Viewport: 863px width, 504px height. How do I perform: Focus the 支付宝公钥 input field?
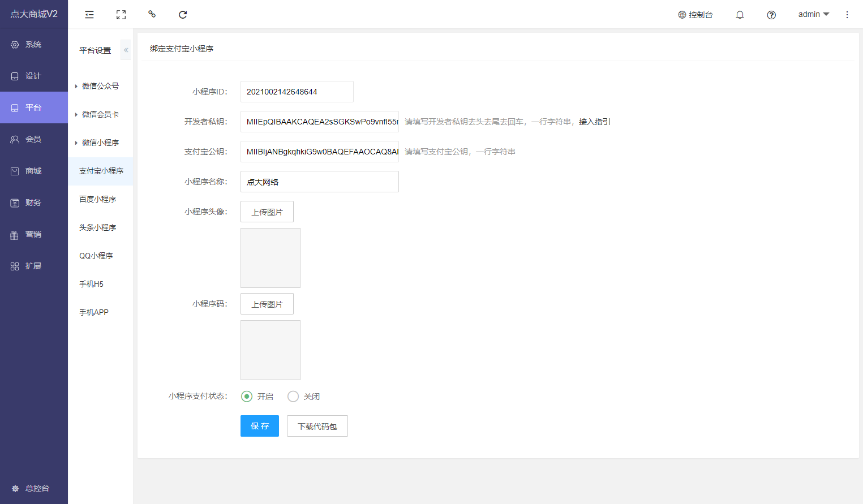pos(320,152)
